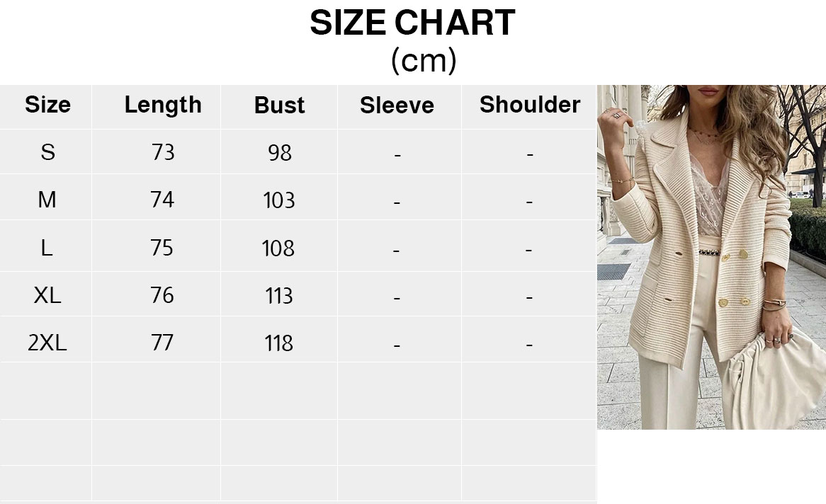Click the length value 77

(x=162, y=343)
